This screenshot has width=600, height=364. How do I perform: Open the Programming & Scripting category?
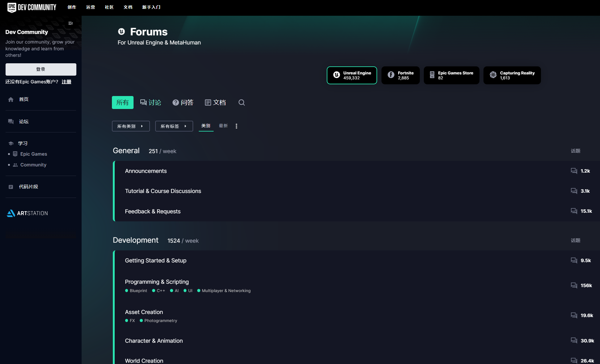tap(157, 282)
